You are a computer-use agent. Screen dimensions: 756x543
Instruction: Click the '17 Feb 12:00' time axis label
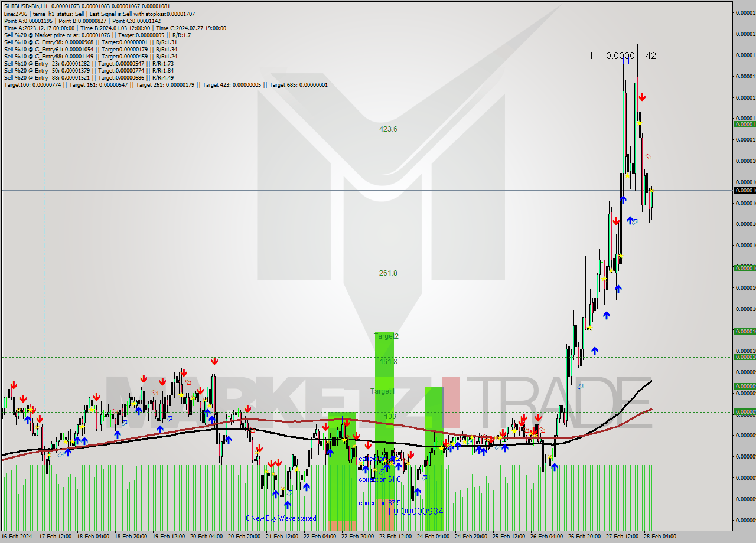55,537
